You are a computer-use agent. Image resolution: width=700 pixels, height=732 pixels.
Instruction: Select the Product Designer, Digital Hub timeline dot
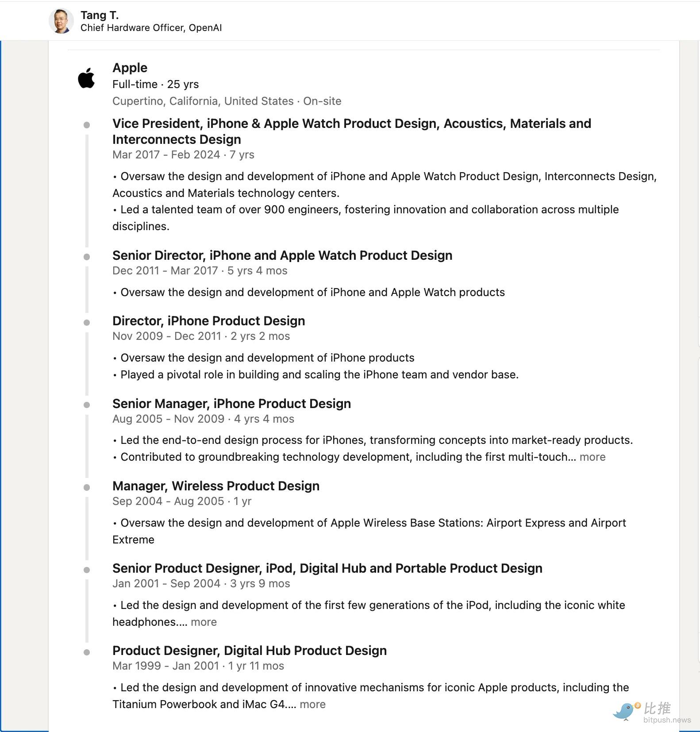pyautogui.click(x=87, y=652)
